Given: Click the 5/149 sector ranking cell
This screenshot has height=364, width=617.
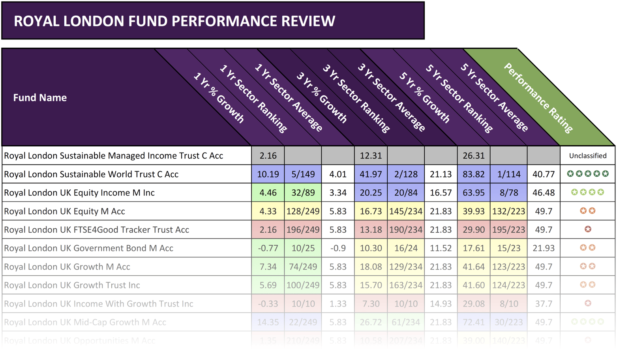Looking at the screenshot, I should point(303,174).
